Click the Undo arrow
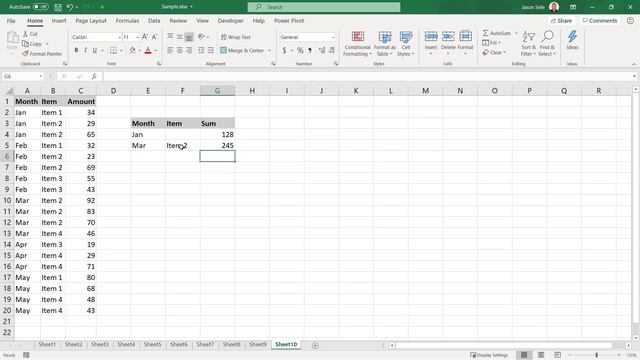 70,7
